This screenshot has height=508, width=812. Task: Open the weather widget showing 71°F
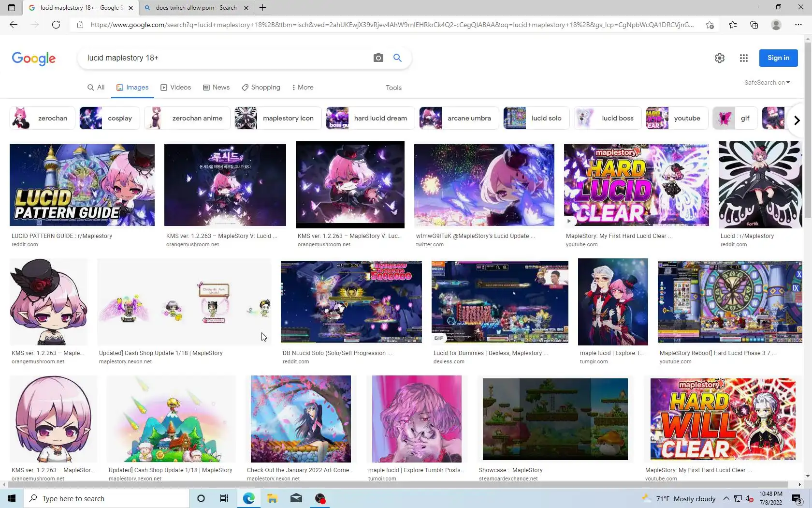[x=679, y=499]
